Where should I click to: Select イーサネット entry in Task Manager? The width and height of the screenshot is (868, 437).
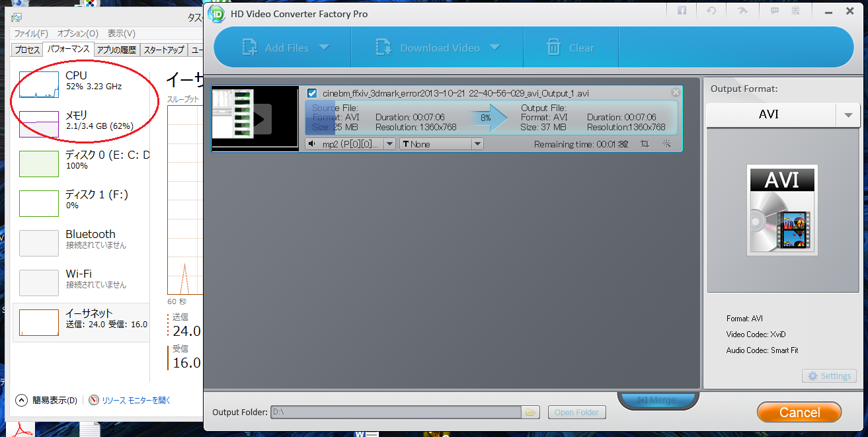click(81, 323)
